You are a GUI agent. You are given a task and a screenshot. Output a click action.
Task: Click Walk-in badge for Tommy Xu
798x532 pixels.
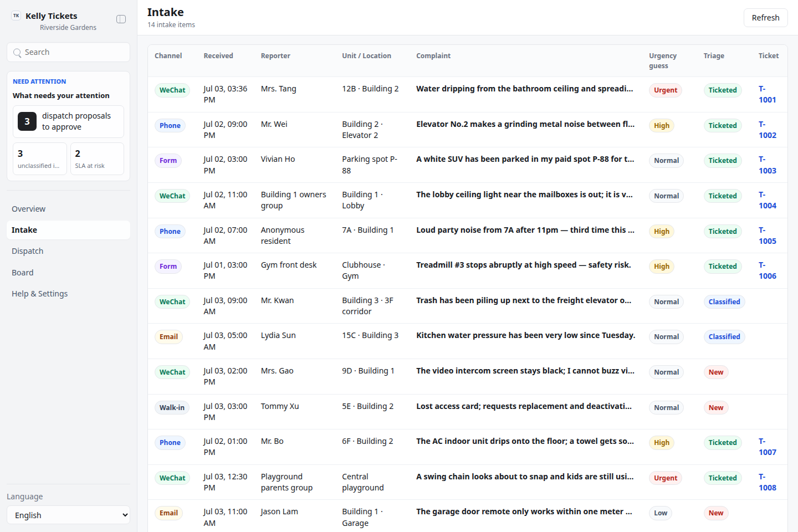[x=172, y=408]
